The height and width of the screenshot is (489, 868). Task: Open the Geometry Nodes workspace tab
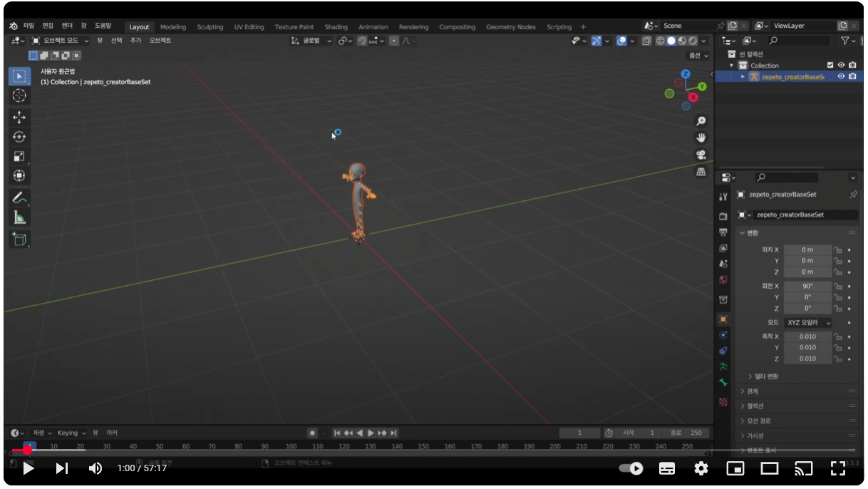511,27
